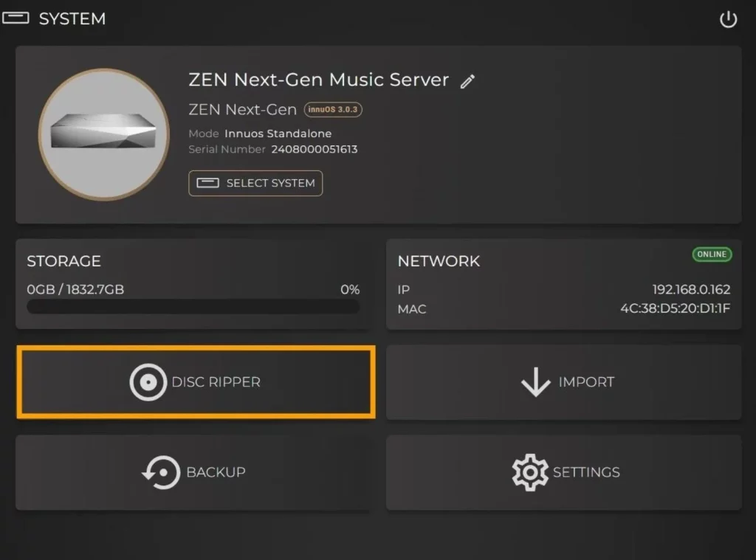756x560 pixels.
Task: Open the Import tile
Action: tap(563, 382)
